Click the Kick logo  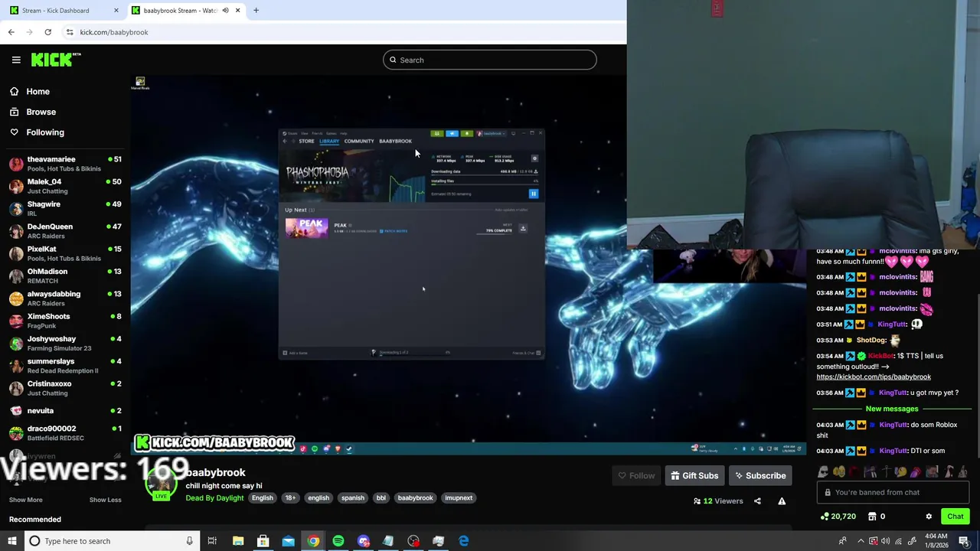point(56,60)
